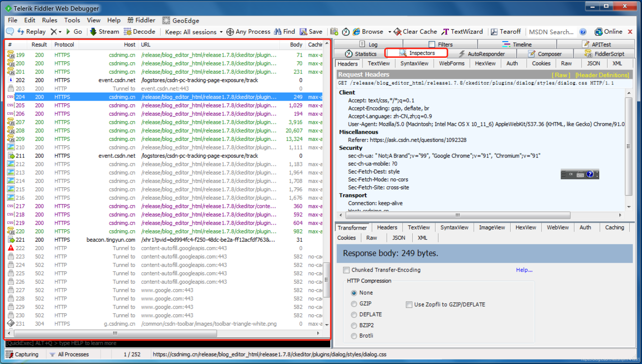The width and height of the screenshot is (642, 364).
Task: Click the blue help icon by MSDN search
Action: click(583, 32)
